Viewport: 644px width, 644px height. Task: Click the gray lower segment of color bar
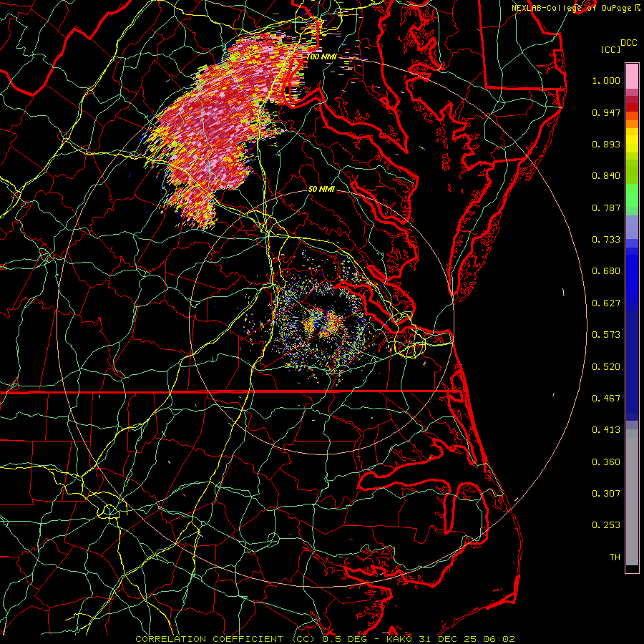coord(632,497)
